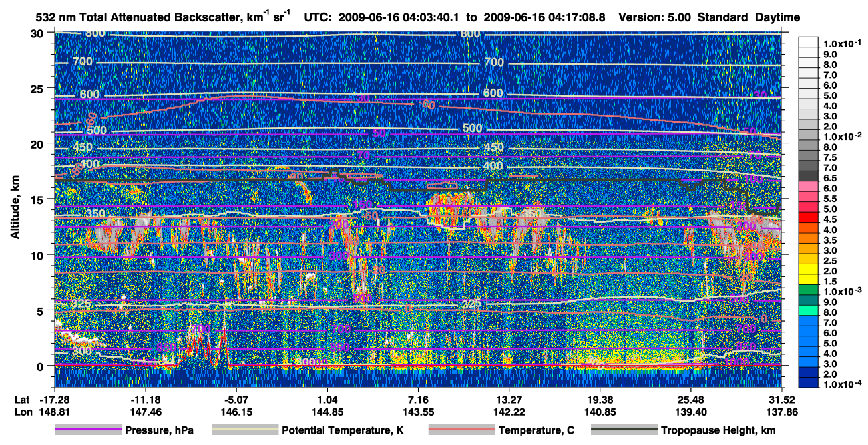Click colorbar label '1.0x10-2'

pos(842,135)
